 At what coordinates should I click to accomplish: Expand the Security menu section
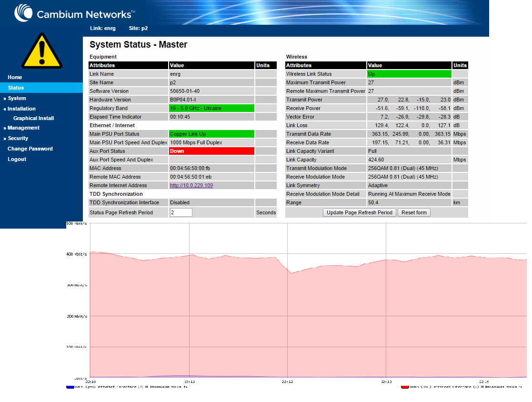(x=16, y=139)
